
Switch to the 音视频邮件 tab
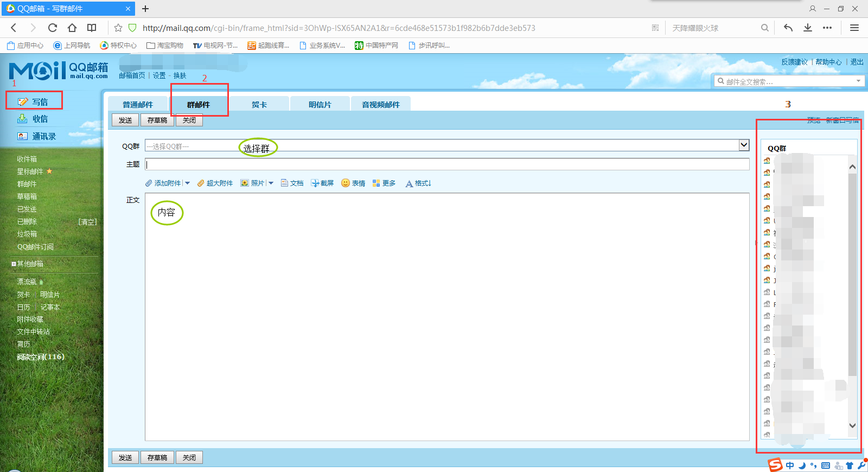(381, 104)
